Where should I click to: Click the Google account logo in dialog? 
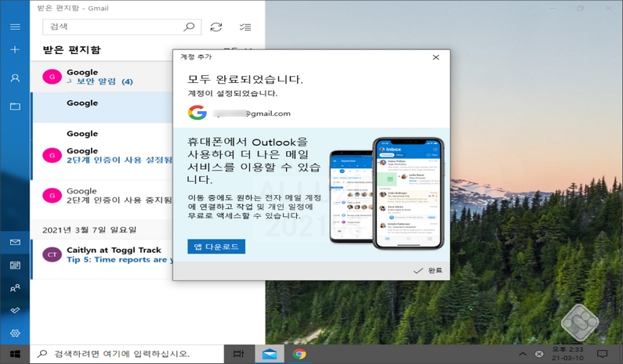pos(197,113)
